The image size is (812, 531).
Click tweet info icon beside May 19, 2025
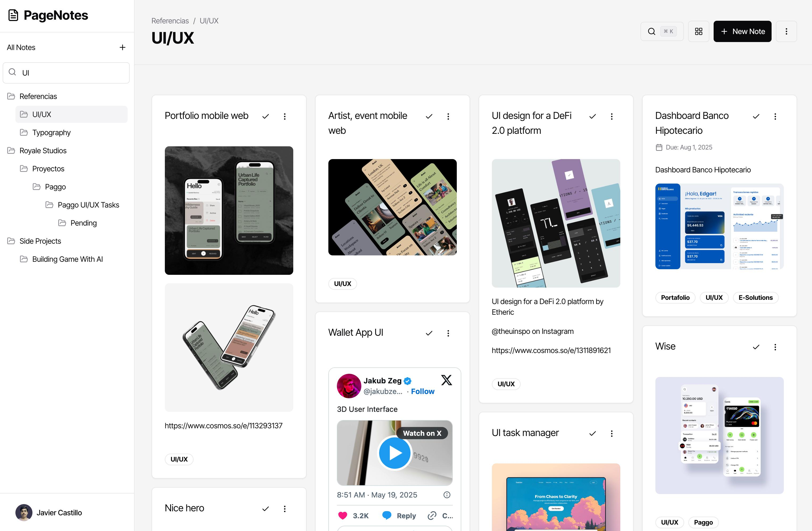447,495
